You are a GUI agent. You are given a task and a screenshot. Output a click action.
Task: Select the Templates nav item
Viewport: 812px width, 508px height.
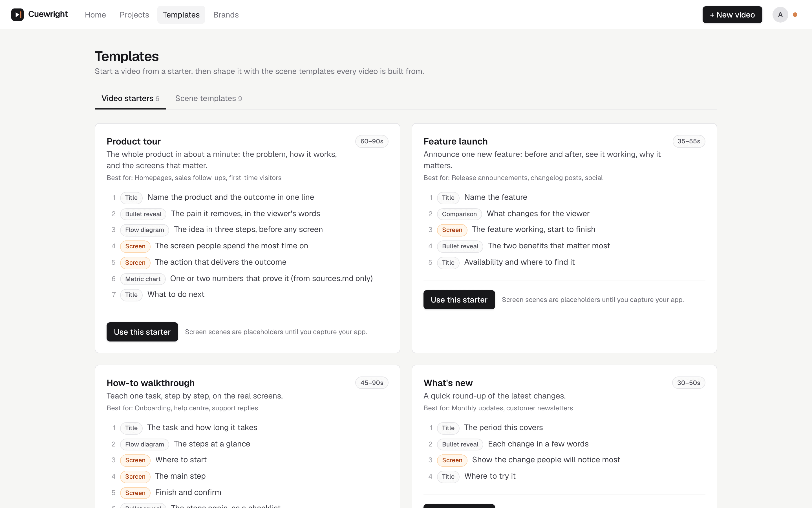[x=181, y=15]
